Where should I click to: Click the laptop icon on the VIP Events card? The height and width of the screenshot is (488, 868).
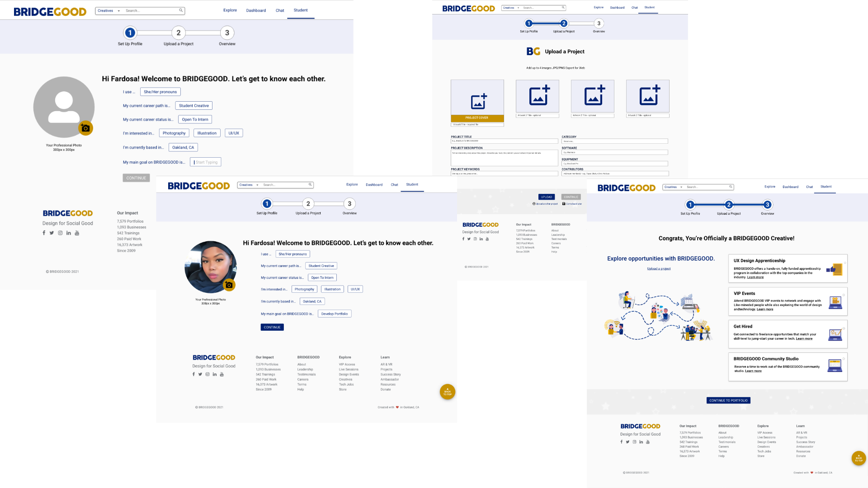[x=835, y=302]
